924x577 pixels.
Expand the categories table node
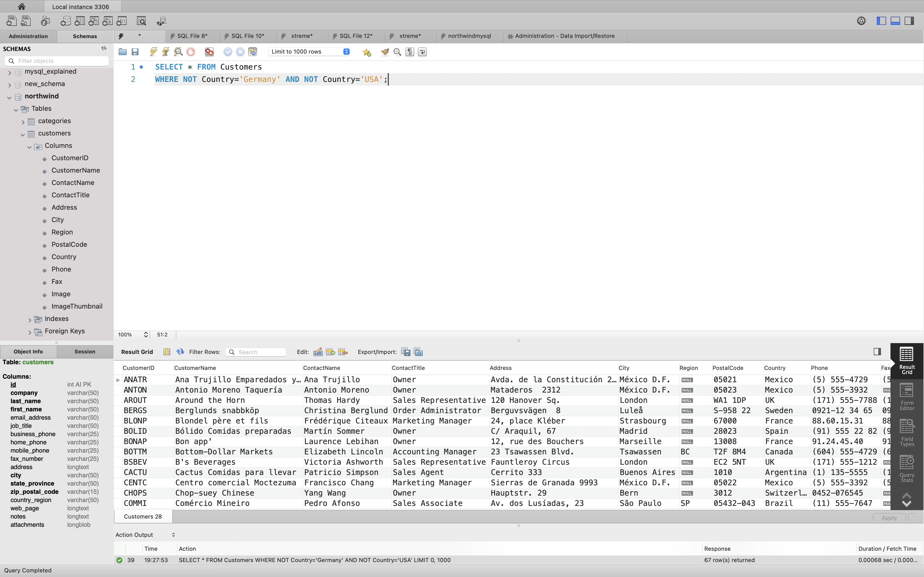23,122
